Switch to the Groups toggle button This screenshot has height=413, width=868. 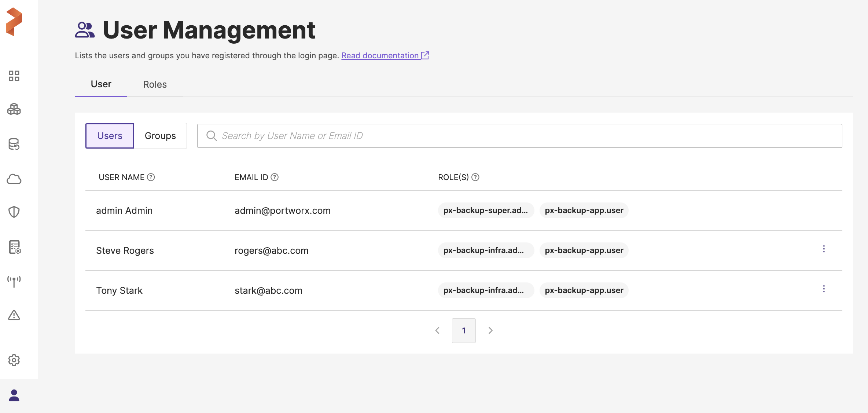pos(160,136)
